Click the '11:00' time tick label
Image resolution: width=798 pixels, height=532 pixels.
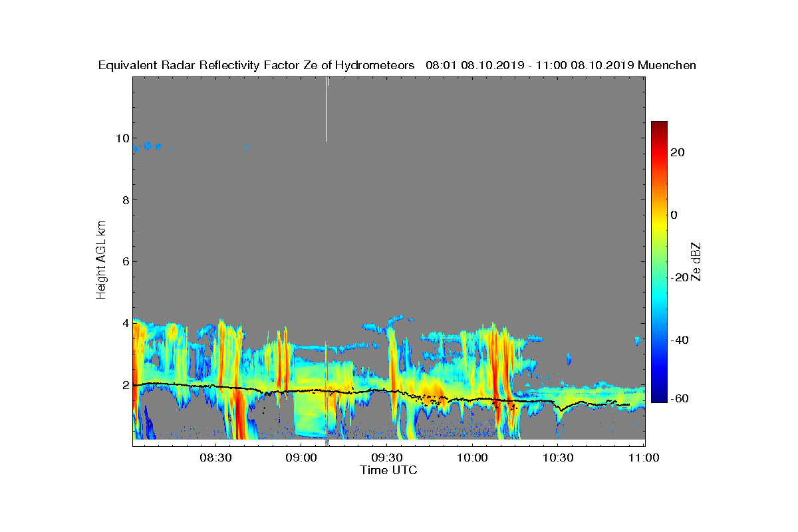pyautogui.click(x=643, y=458)
